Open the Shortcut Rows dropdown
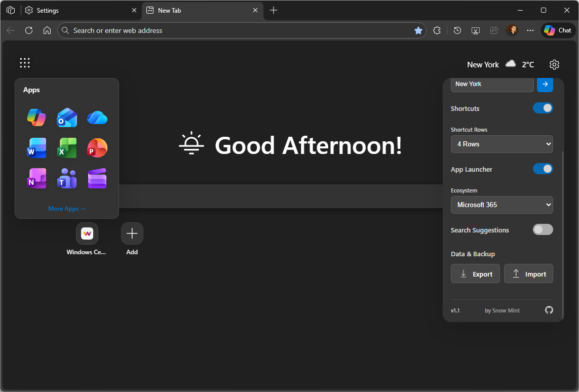Viewport: 579px width, 392px height. 501,144
